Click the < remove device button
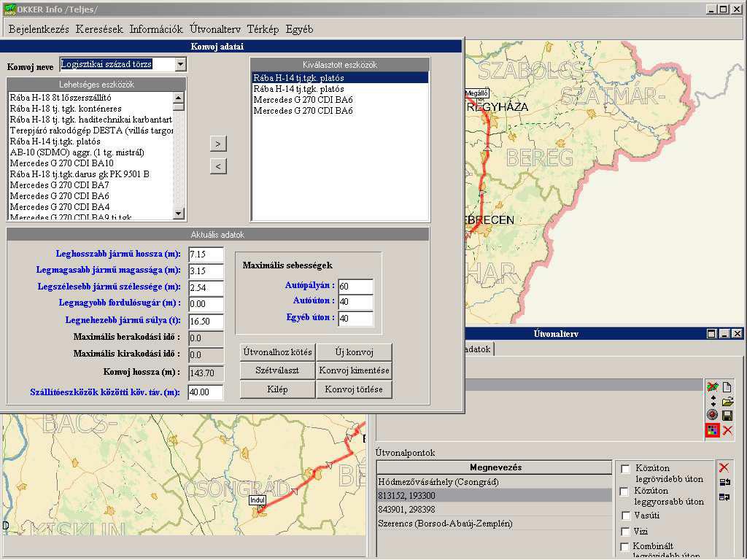Image resolution: width=747 pixels, height=560 pixels. click(218, 166)
